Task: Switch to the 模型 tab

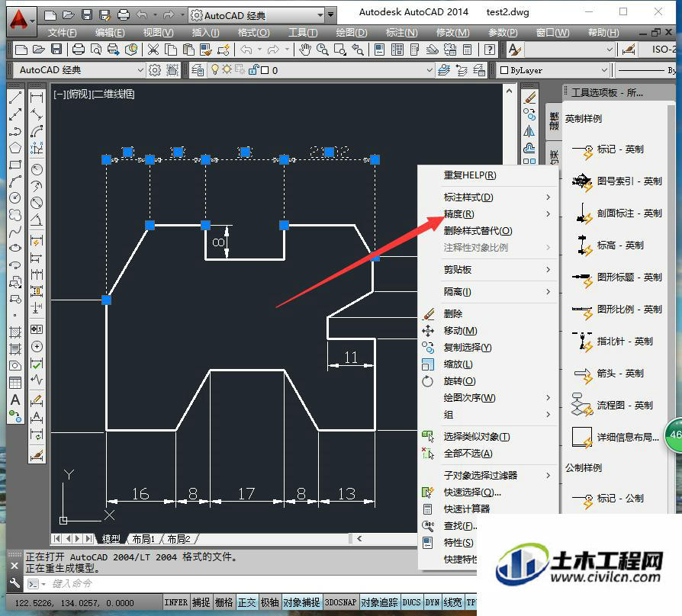Action: (x=111, y=539)
